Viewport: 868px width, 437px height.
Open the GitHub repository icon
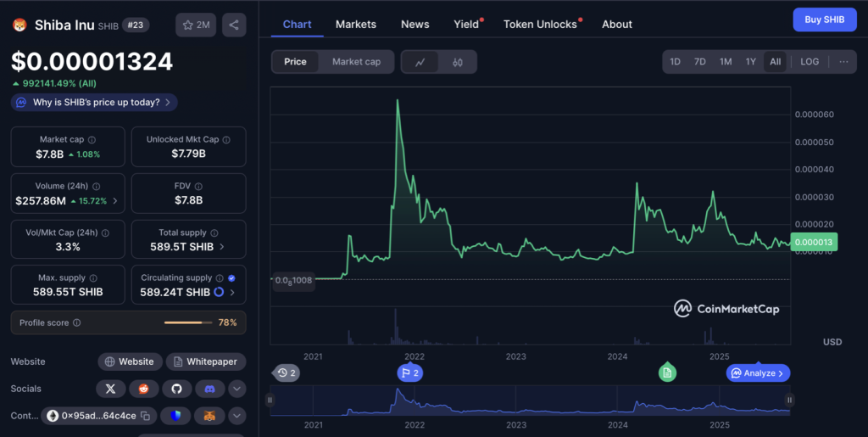pyautogui.click(x=176, y=389)
